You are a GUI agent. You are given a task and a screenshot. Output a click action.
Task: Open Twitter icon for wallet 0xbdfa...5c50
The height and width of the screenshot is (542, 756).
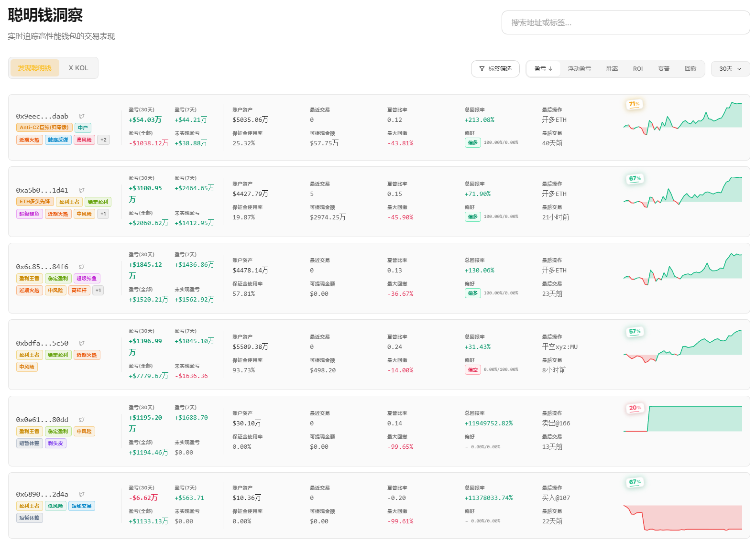(x=82, y=343)
